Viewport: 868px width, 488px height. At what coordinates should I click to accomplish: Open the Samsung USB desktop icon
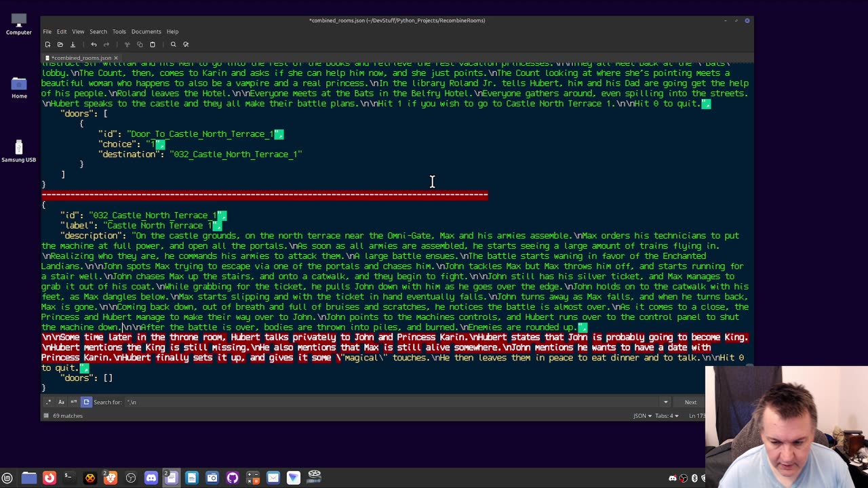coord(19,151)
